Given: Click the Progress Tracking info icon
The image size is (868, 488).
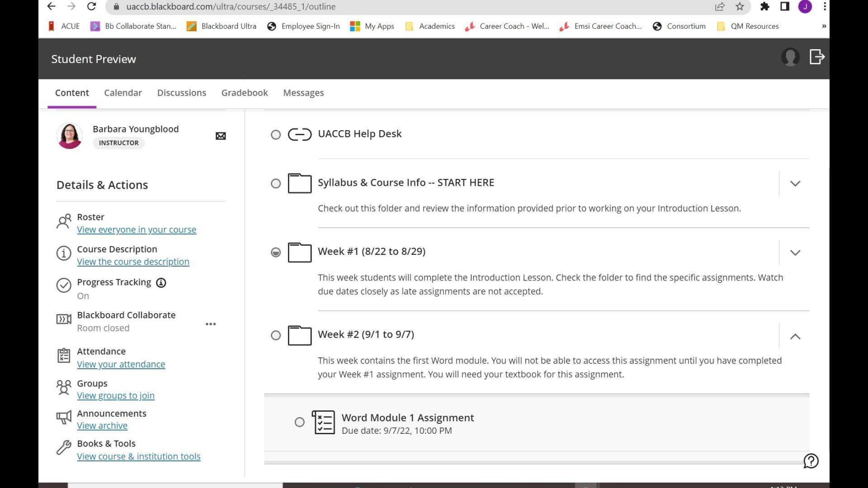Looking at the screenshot, I should click(161, 282).
